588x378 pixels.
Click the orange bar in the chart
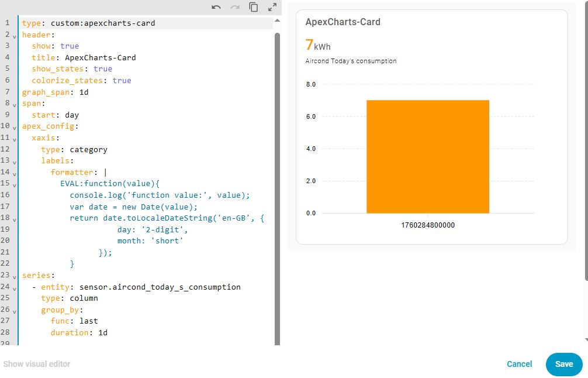pyautogui.click(x=428, y=157)
